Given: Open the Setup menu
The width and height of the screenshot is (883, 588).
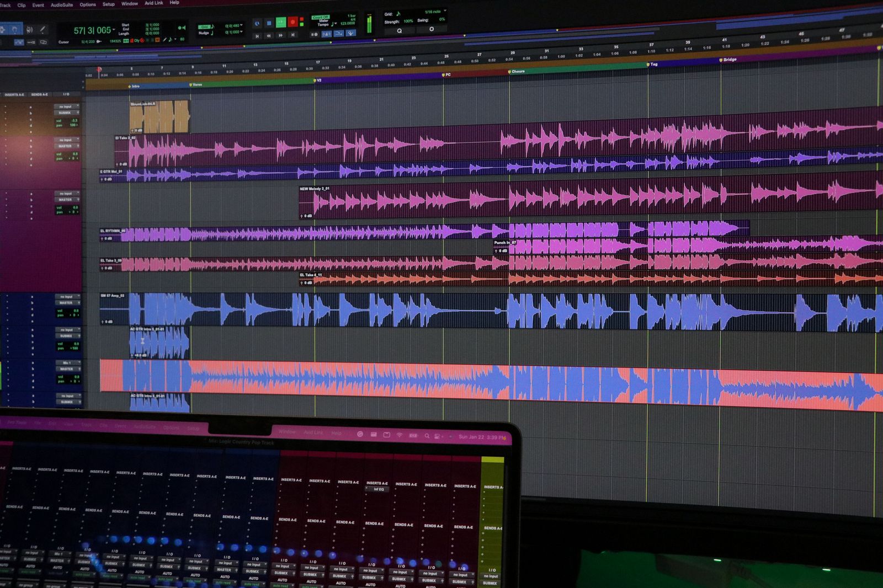Looking at the screenshot, I should [x=109, y=4].
